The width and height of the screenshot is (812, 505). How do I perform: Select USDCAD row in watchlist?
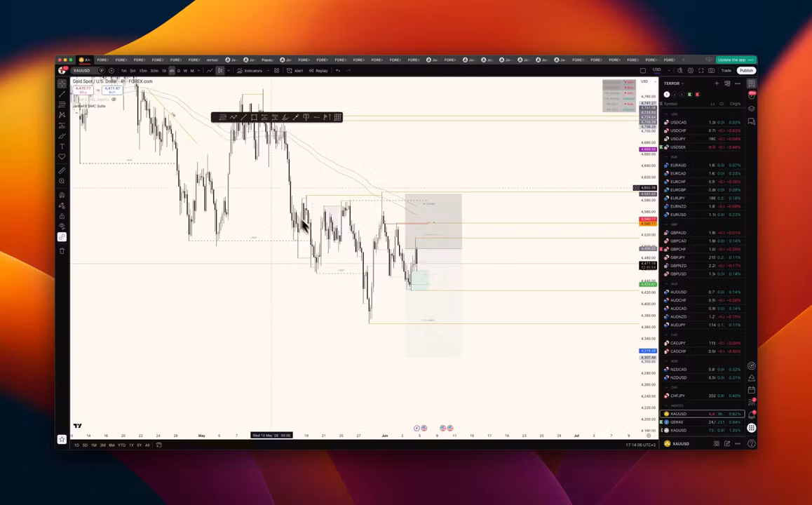click(702, 122)
